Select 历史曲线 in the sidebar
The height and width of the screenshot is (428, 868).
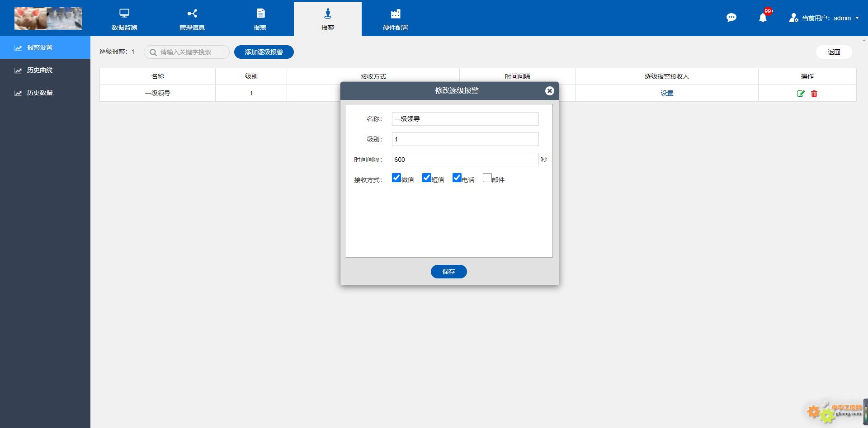tap(45, 70)
